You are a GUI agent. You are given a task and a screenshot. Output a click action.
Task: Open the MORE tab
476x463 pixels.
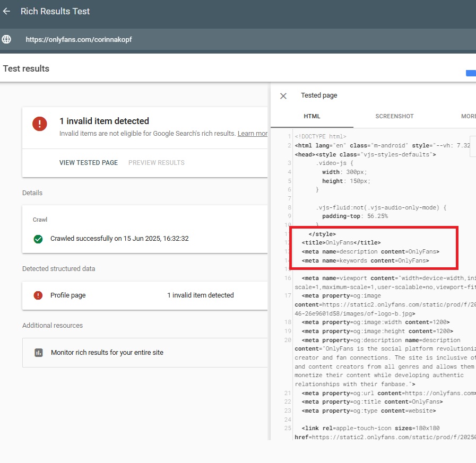[468, 116]
